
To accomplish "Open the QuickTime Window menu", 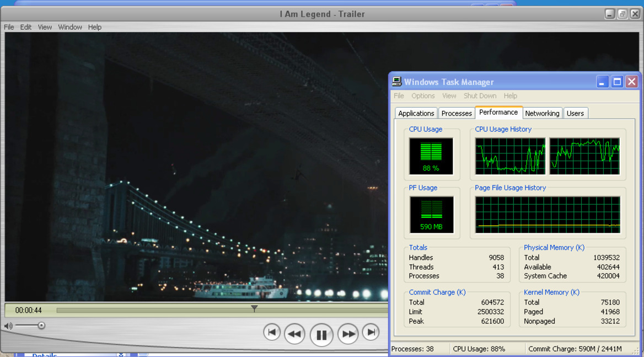I will (x=70, y=27).
